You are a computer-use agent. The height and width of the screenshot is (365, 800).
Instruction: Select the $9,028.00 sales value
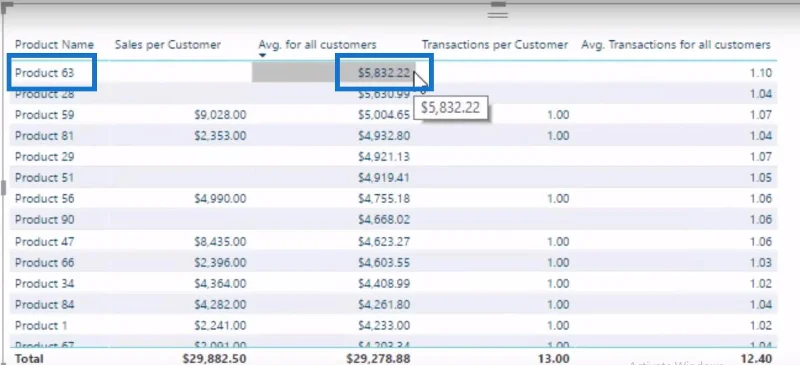pyautogui.click(x=220, y=115)
